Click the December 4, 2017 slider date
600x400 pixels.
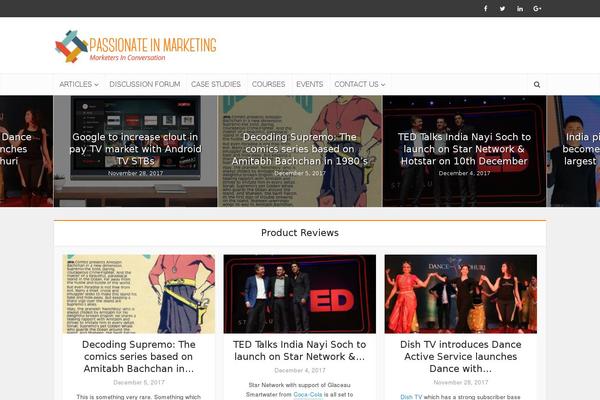[464, 173]
